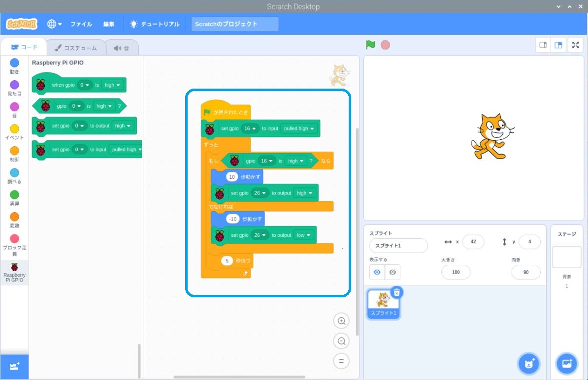The image size is (588, 380).
Task: Click the green flag hat block in script
Action: 226,111
